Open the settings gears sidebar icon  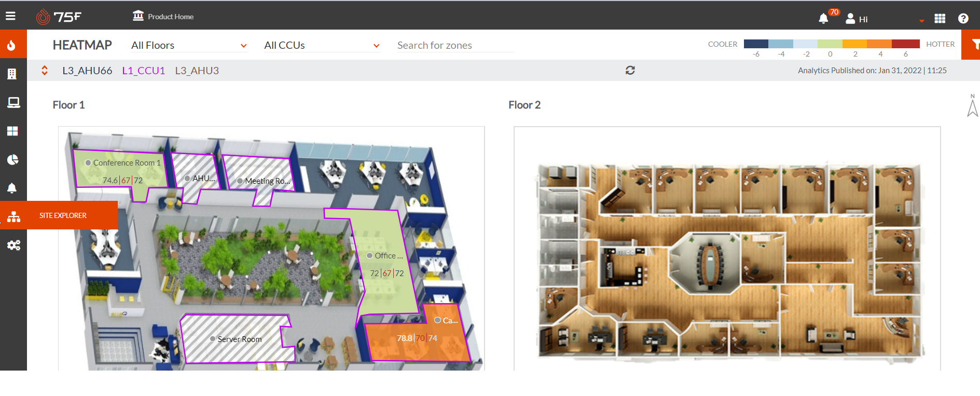click(x=13, y=245)
